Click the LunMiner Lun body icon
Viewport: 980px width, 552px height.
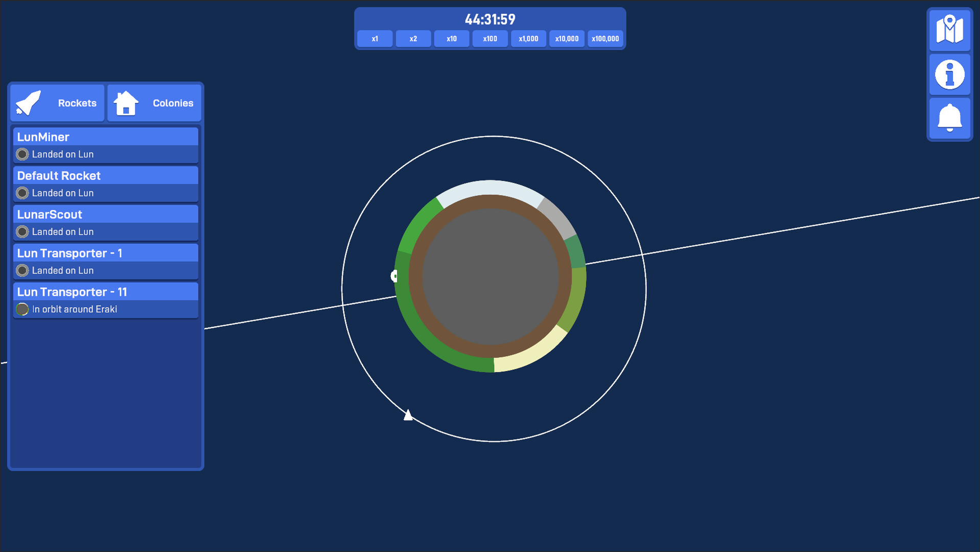click(x=22, y=154)
